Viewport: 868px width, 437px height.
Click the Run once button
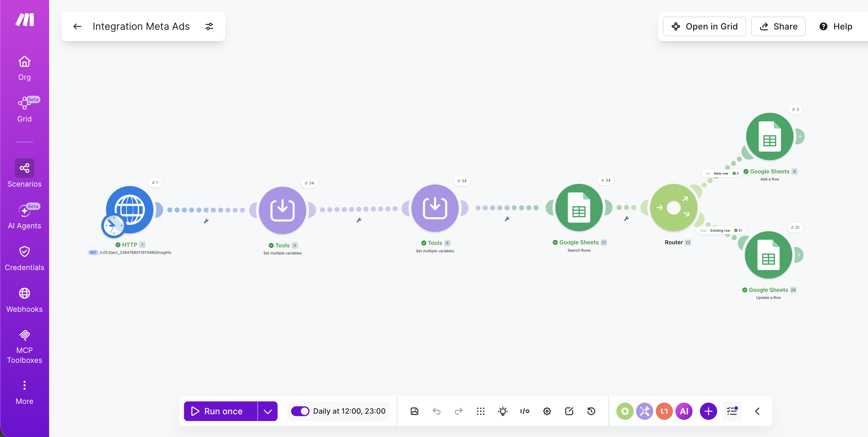221,411
